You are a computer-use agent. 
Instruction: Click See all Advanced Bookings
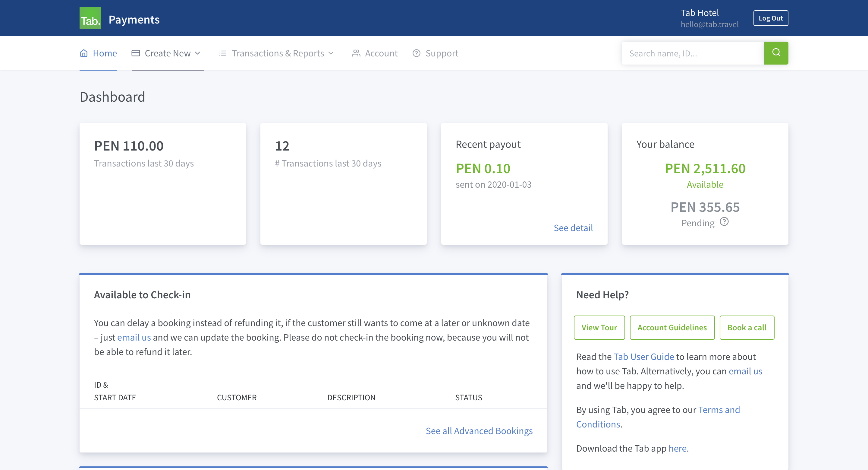tap(479, 431)
